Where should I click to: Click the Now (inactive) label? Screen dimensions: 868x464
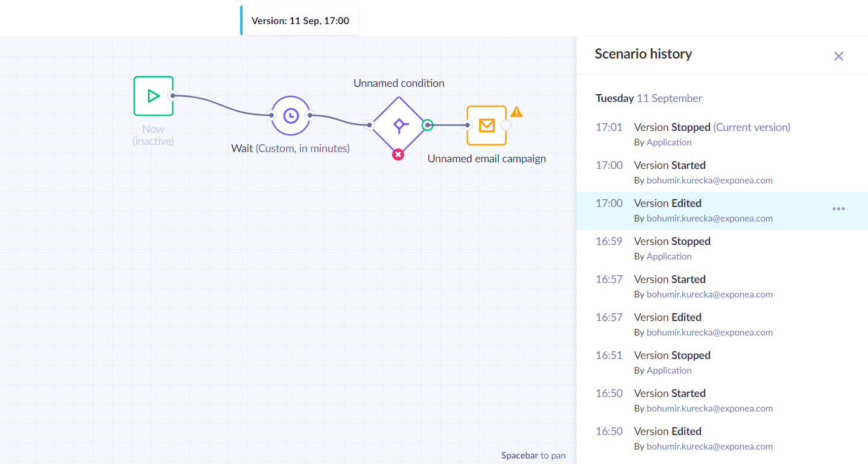153,135
